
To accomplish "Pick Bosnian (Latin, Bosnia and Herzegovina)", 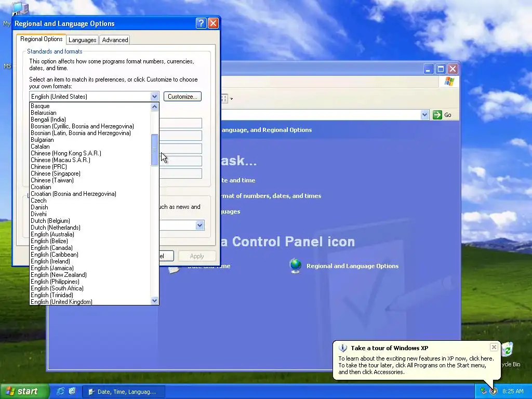I will click(x=90, y=133).
